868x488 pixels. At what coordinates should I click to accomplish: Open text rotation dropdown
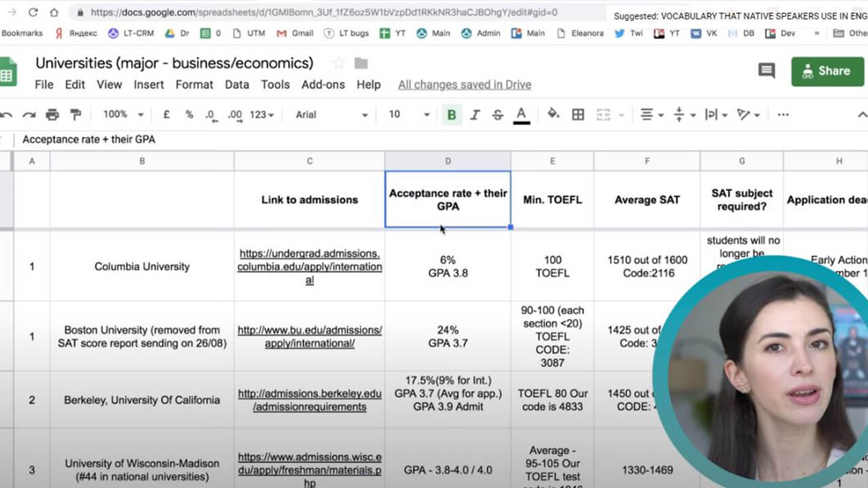pos(748,115)
